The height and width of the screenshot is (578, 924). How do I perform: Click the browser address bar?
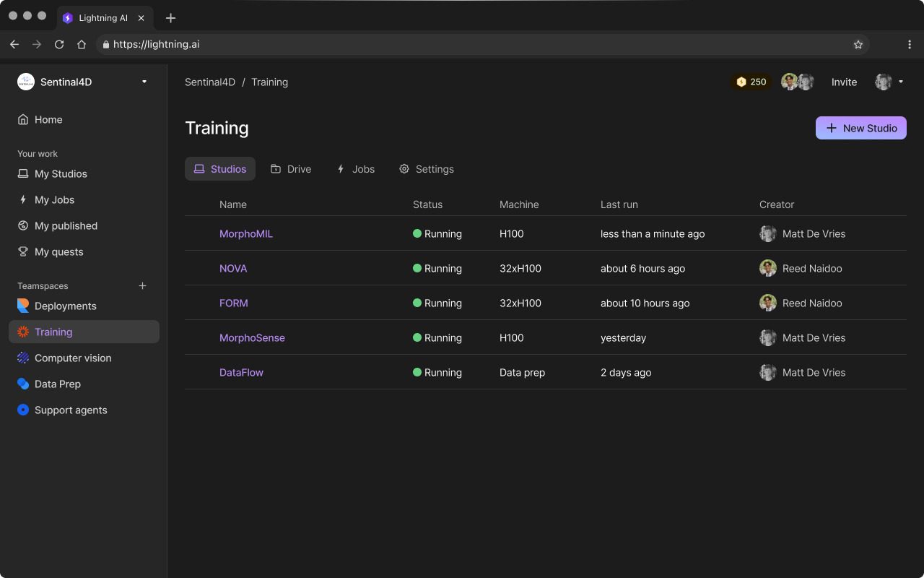click(482, 44)
